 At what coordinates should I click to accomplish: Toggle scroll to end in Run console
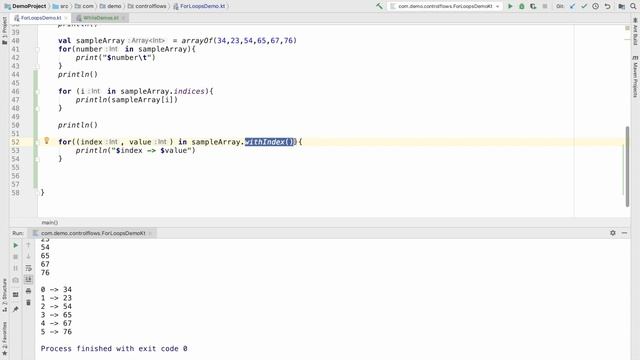[x=28, y=280]
